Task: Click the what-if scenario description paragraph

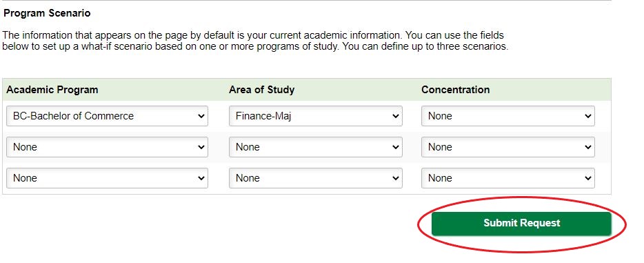Action: point(255,41)
